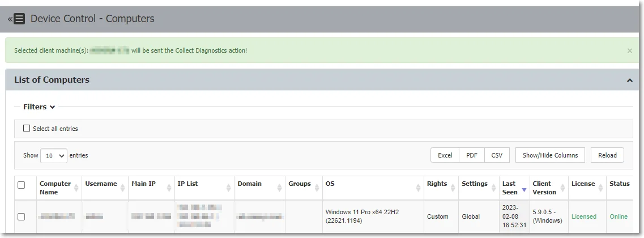Export the list to CSV
This screenshot has width=644, height=238.
497,155
